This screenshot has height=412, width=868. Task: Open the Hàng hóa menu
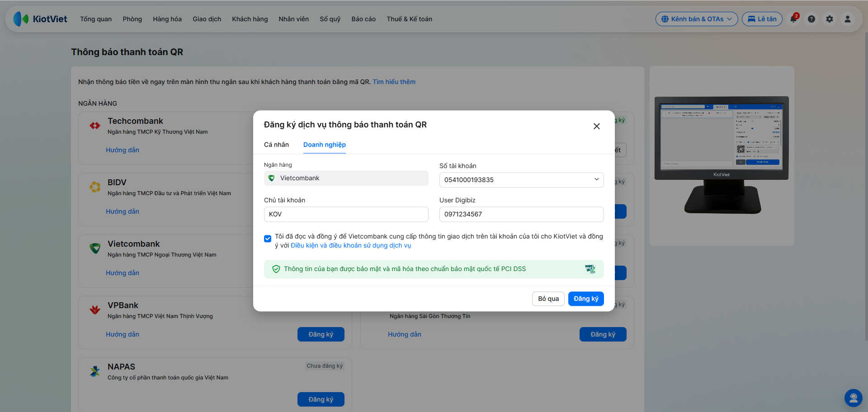(x=167, y=19)
